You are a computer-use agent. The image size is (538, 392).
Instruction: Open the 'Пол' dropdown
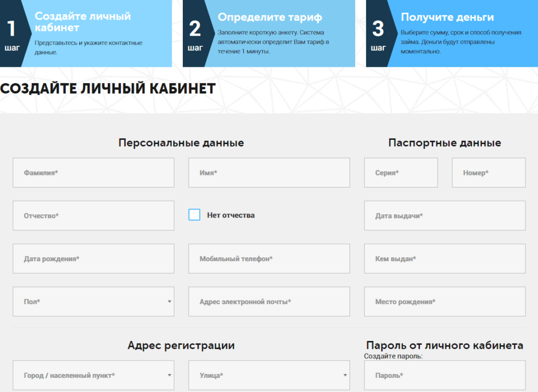point(93,302)
